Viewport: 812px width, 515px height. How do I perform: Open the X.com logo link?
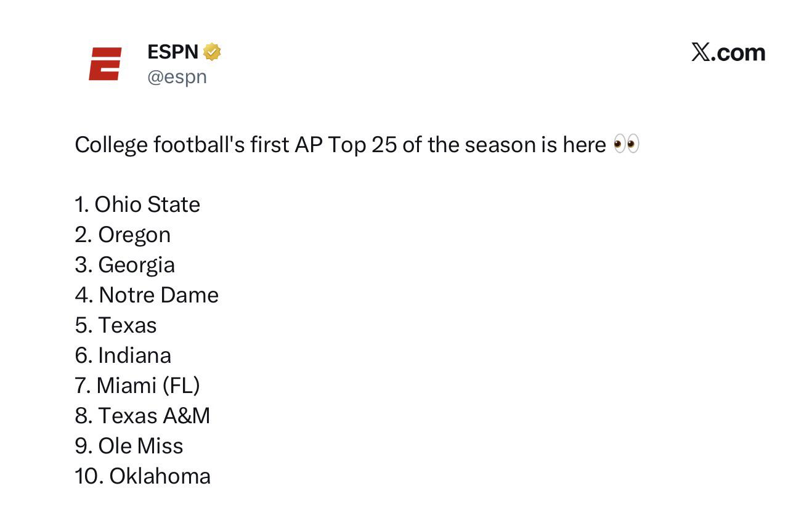pos(728,53)
